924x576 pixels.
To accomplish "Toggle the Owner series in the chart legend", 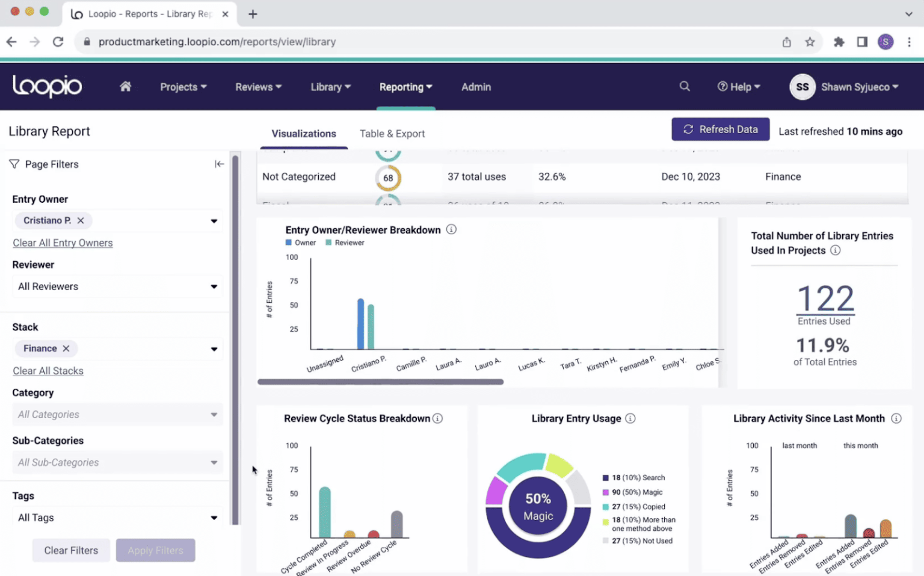I will [300, 243].
